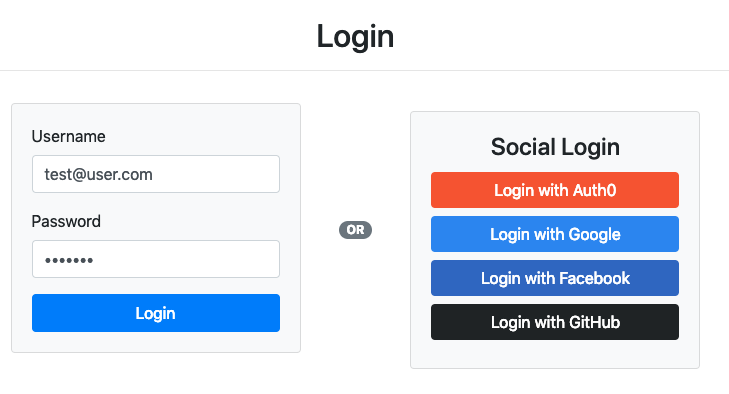Screen dimensions: 729x394
Task: Click Login with GitHub button
Action: click(x=555, y=322)
